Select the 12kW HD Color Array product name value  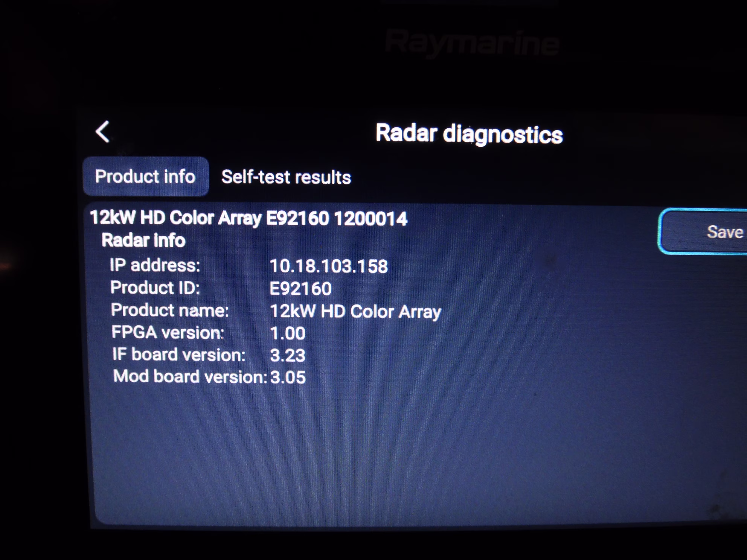(355, 312)
